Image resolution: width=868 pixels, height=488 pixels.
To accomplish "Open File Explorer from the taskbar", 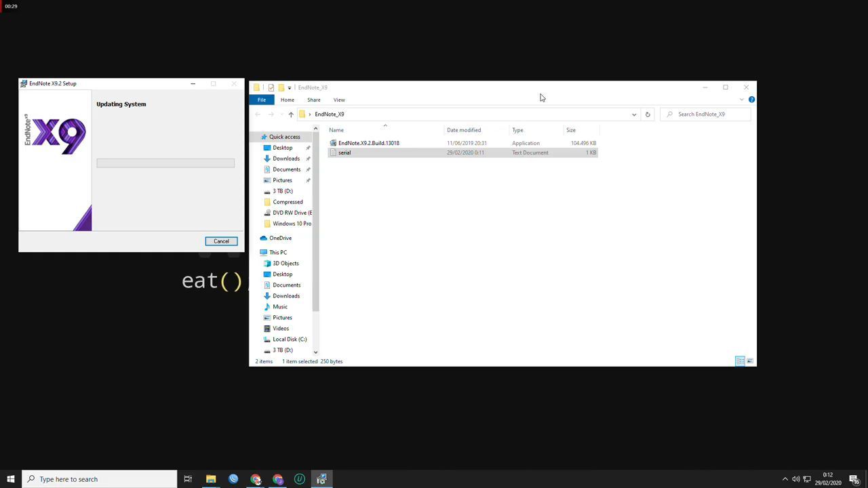I will (x=211, y=479).
